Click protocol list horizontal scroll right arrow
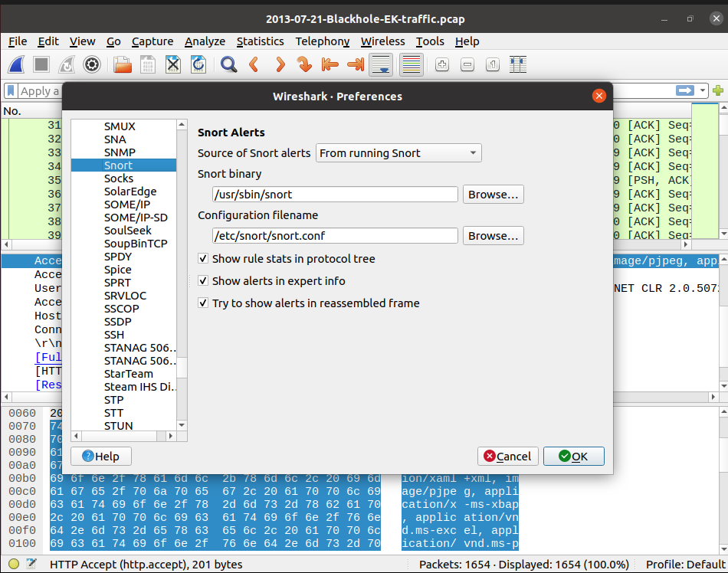Screen dimensions: 728x573 (x=171, y=436)
